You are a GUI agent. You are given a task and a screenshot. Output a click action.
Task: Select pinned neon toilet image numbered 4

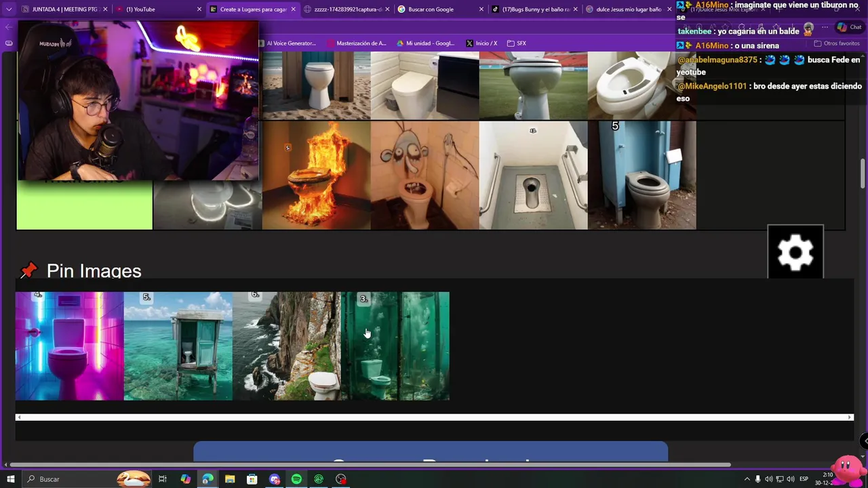(x=69, y=346)
